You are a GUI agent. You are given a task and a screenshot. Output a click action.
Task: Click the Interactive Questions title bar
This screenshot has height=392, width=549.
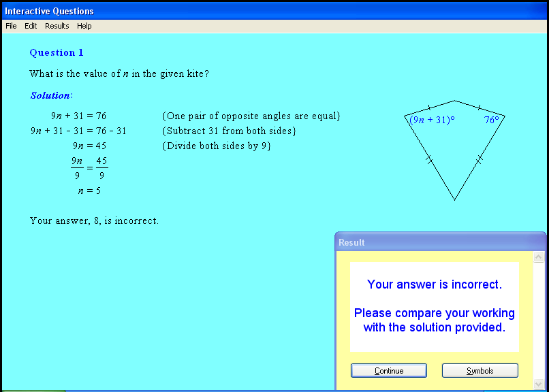point(274,11)
